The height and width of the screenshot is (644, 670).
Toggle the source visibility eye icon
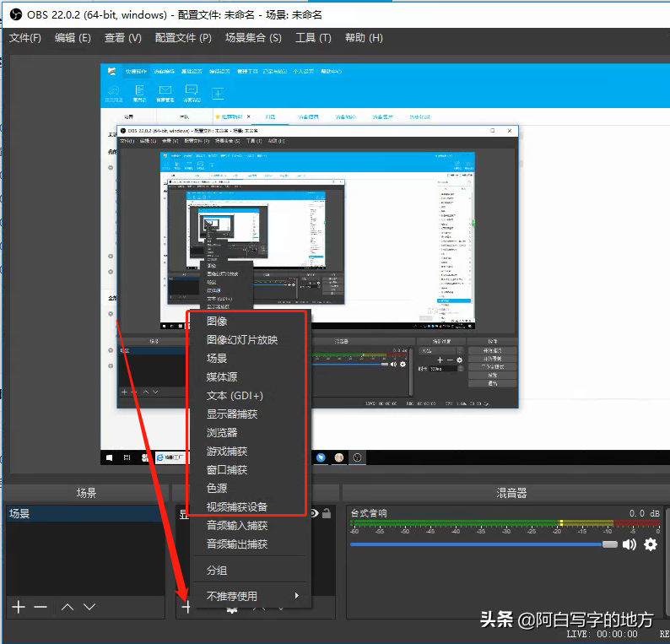[x=315, y=512]
